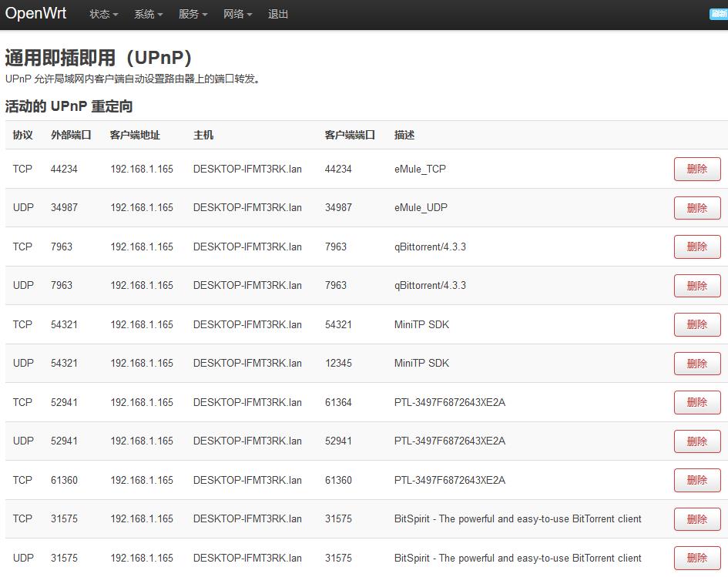Open the 状态 dropdown menu
This screenshot has height=577, width=728.
(x=104, y=15)
